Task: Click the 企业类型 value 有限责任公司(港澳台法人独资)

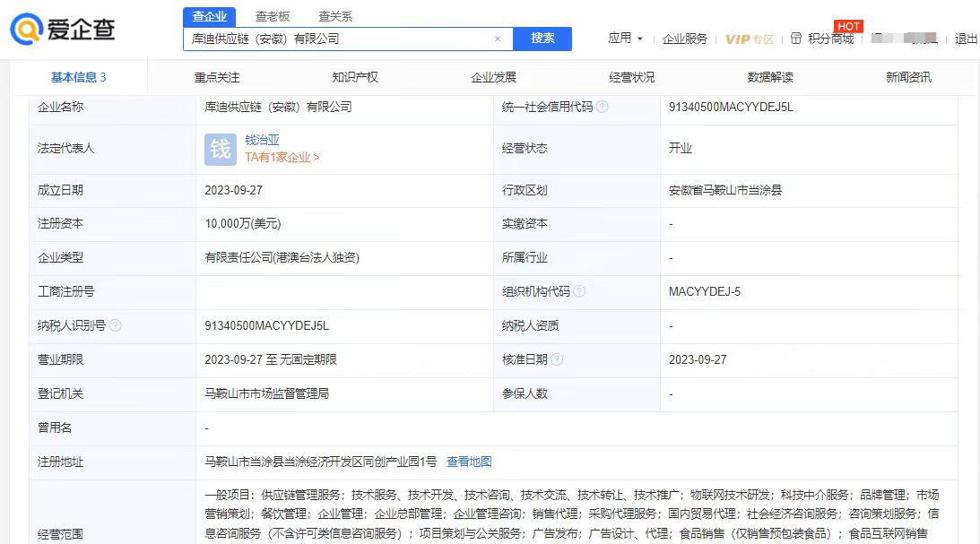Action: [282, 257]
